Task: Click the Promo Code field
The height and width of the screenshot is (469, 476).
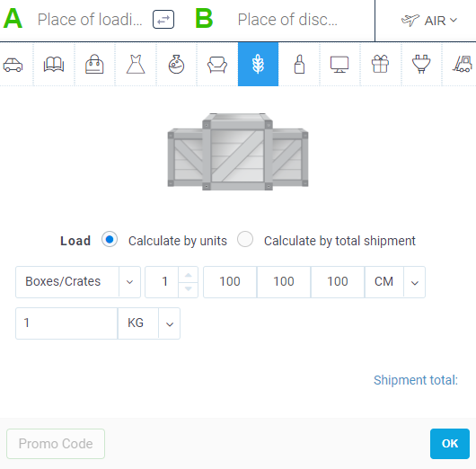Action: coord(56,444)
